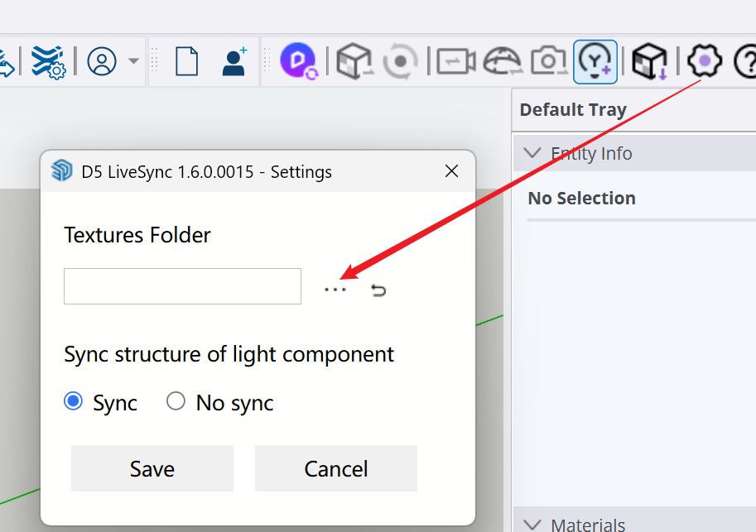The image size is (756, 532).
Task: Click the D5 camera snapshot icon
Action: pyautogui.click(x=547, y=61)
